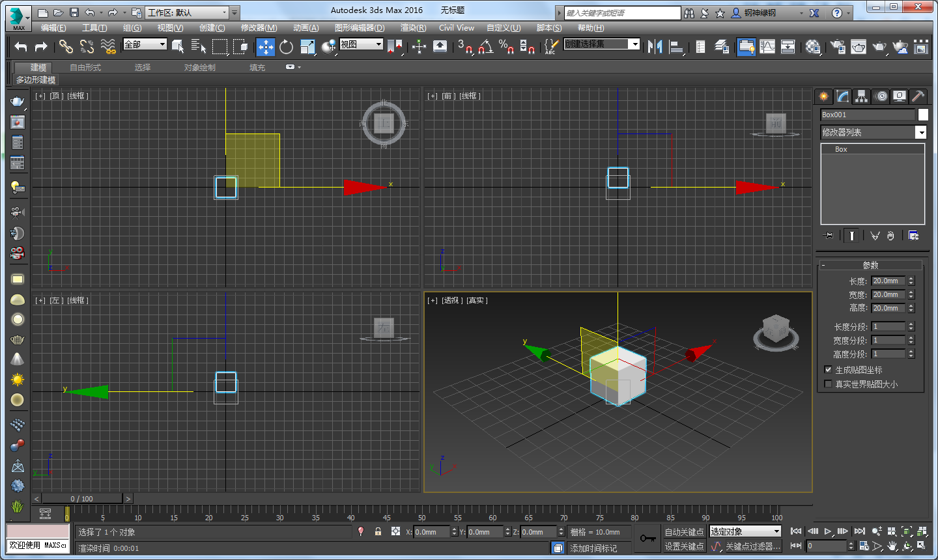Open key filter selected-object dropdown
This screenshot has height=560, width=938.
point(745,532)
